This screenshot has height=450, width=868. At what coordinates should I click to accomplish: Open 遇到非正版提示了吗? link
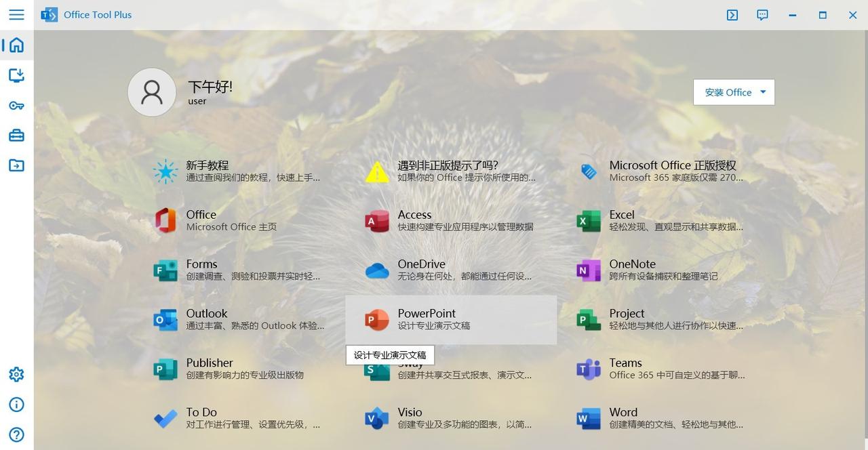point(448,165)
